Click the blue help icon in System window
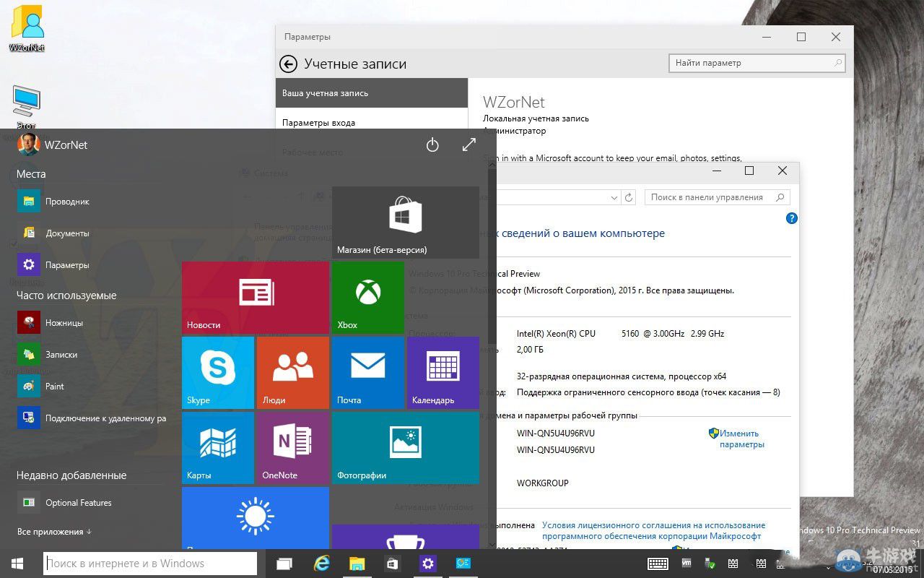924x578 pixels. [x=792, y=218]
